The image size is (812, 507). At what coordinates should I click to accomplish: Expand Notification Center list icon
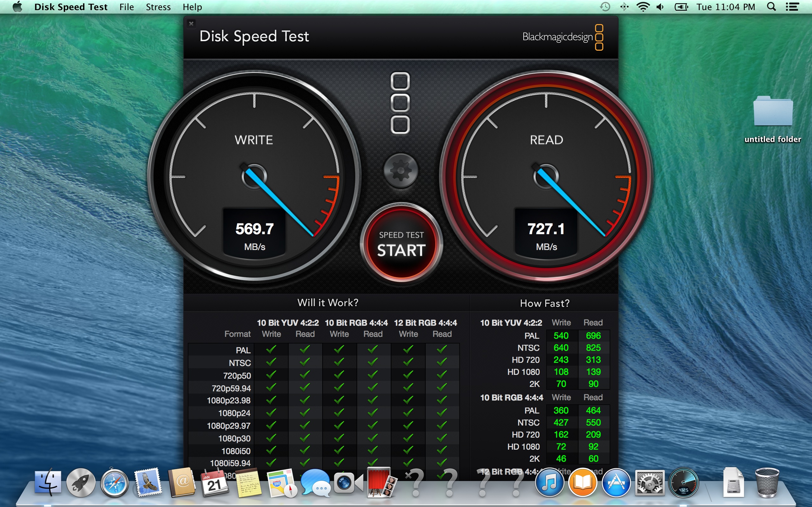(x=792, y=7)
